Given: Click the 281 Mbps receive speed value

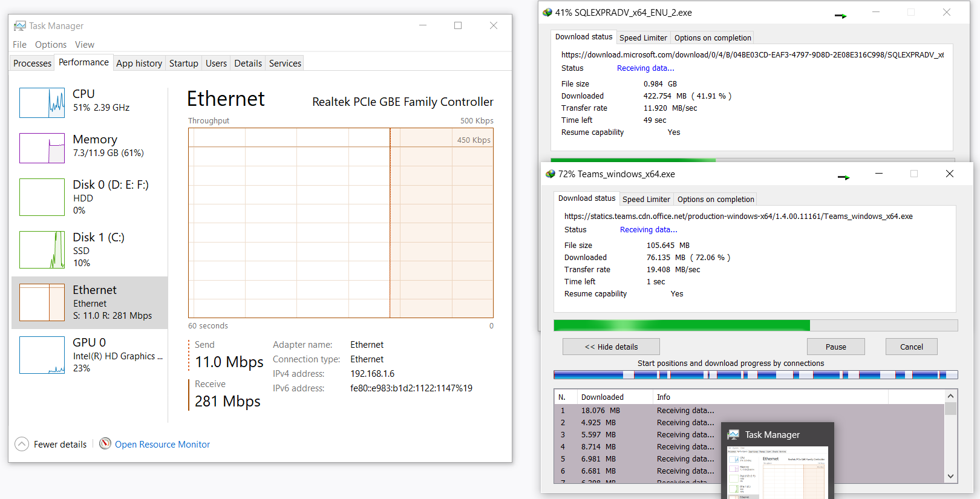Looking at the screenshot, I should coord(227,401).
